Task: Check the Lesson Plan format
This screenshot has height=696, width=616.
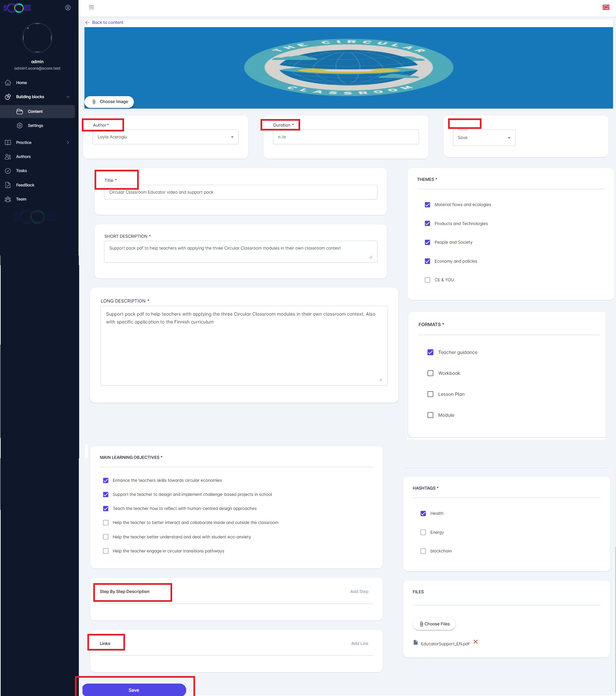Action: (x=430, y=394)
